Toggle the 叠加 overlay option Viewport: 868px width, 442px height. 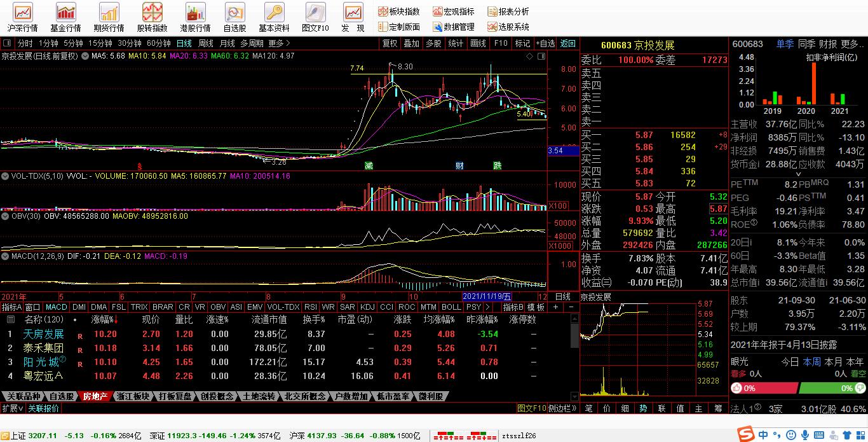pos(411,43)
